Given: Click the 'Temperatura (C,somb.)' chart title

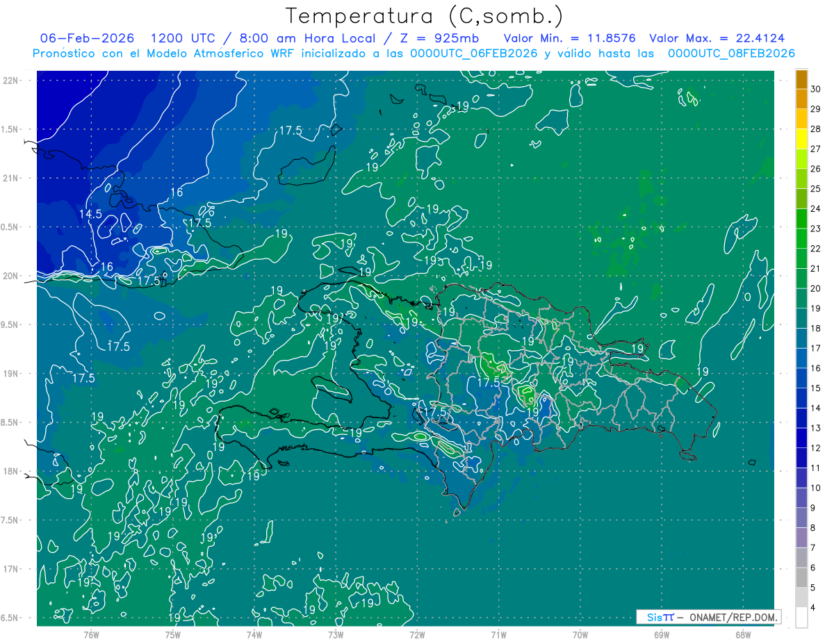Looking at the screenshot, I should pos(425,16).
